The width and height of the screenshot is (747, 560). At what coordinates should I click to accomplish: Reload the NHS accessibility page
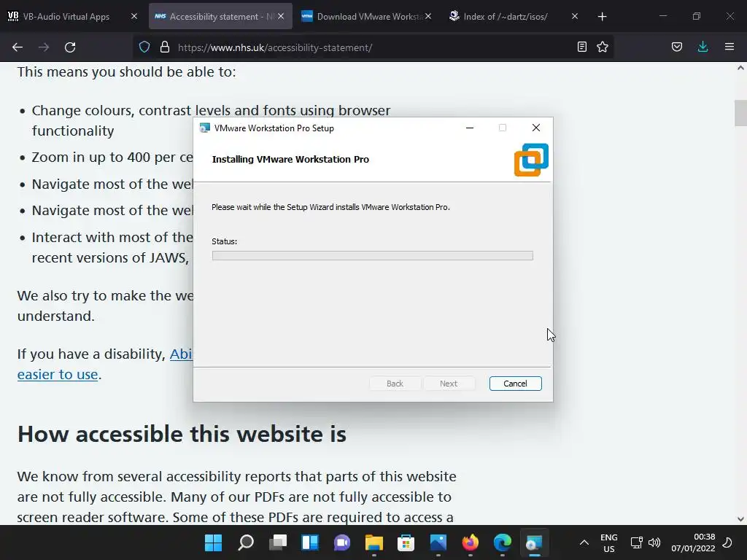tap(70, 47)
